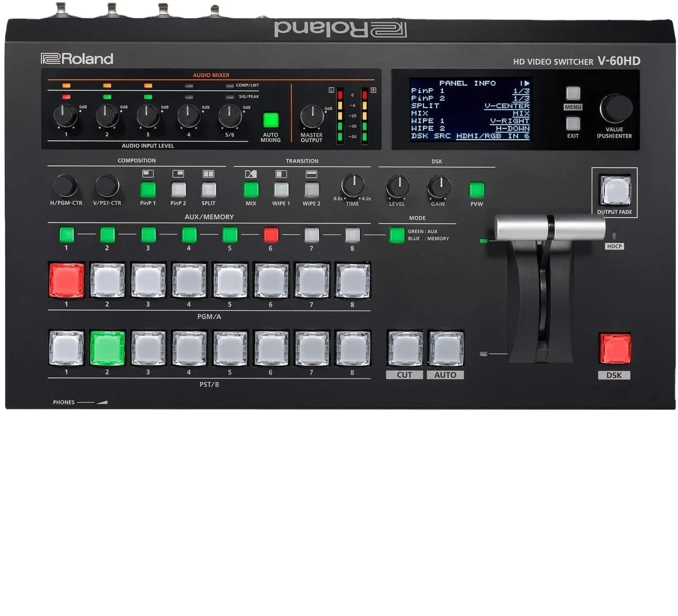Click the SPLIT screen layout icon
This screenshot has width=678, height=616.
point(209,174)
